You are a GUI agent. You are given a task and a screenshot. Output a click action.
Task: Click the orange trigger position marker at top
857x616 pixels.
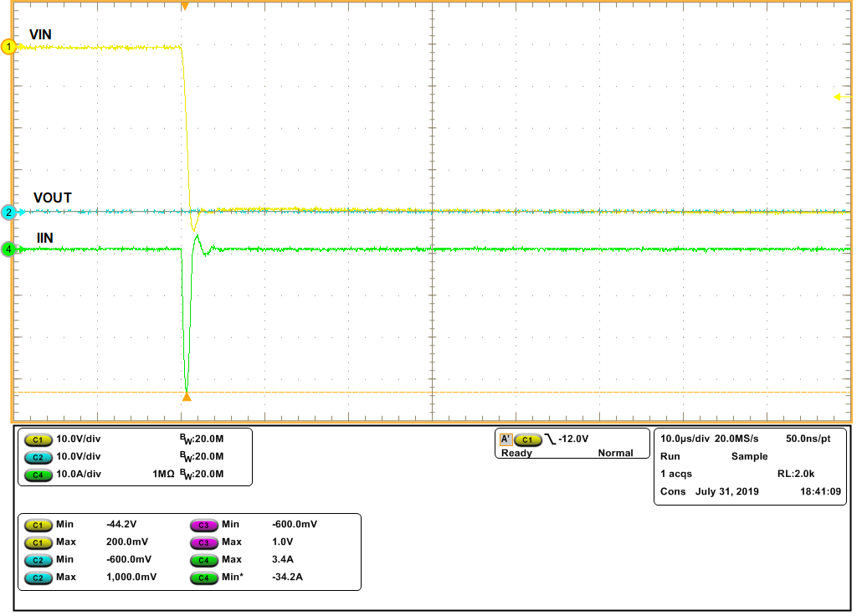(186, 6)
